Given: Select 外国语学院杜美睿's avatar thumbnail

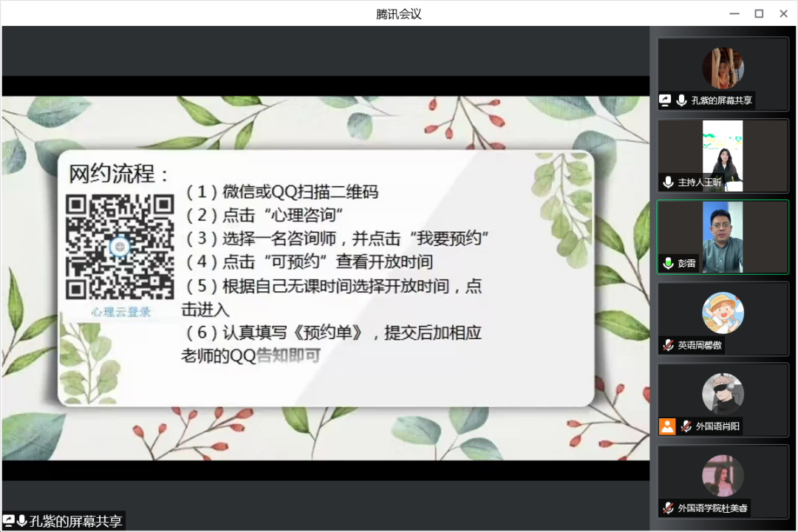Looking at the screenshot, I should [x=723, y=475].
